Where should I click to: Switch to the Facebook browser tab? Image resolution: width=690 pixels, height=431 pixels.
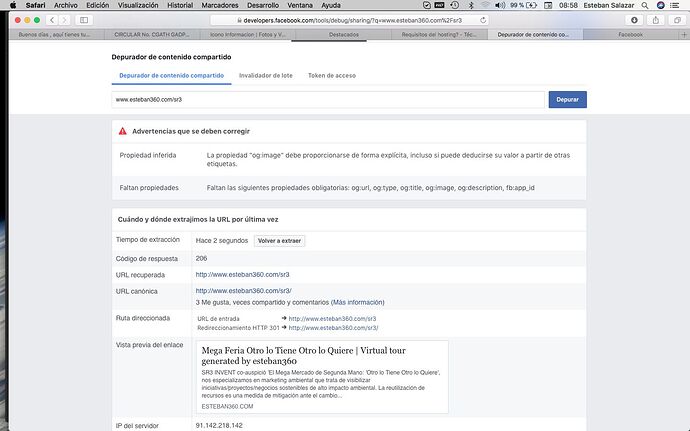pos(631,34)
